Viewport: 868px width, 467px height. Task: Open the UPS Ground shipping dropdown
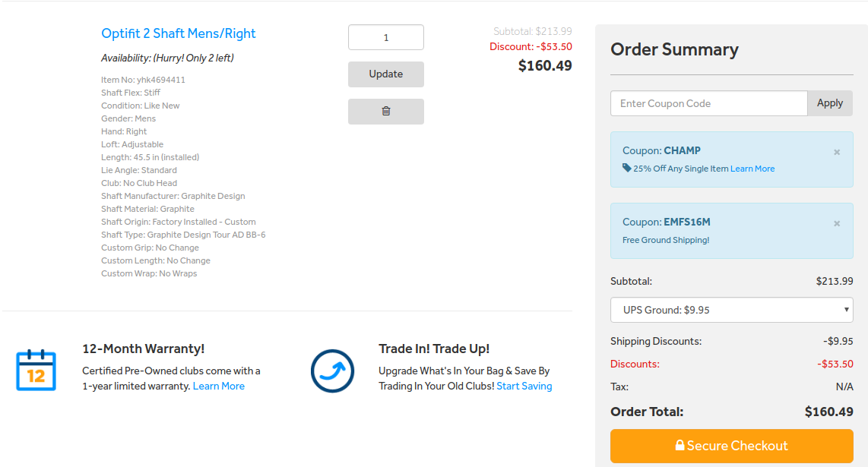click(731, 310)
